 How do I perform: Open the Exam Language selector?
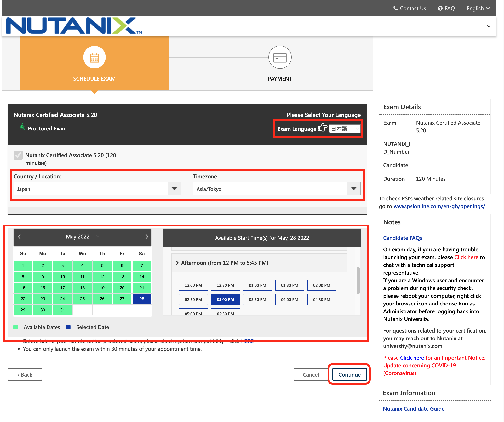click(x=345, y=129)
